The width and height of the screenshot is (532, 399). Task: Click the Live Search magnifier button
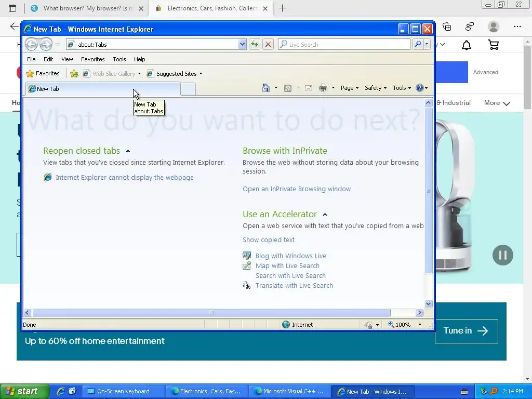pyautogui.click(x=418, y=45)
